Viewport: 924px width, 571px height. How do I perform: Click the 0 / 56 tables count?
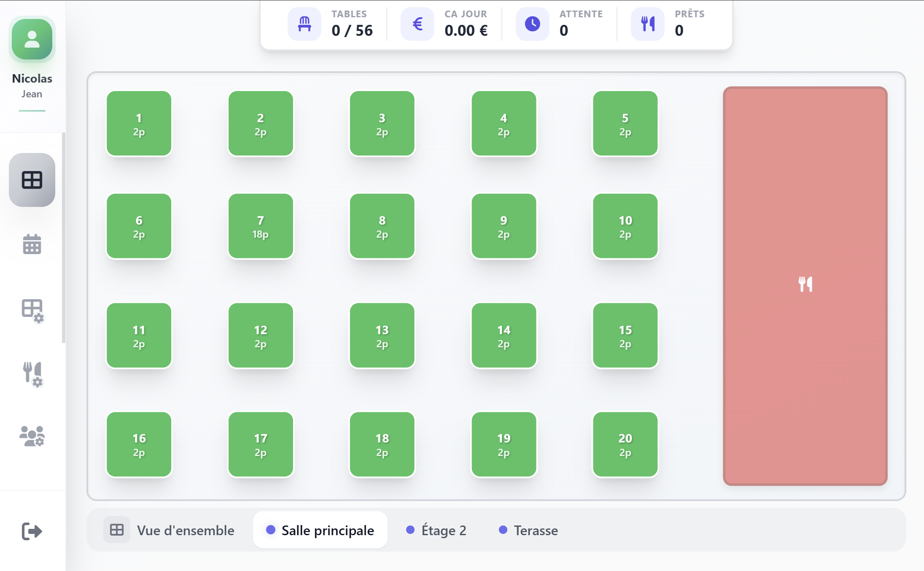(352, 30)
